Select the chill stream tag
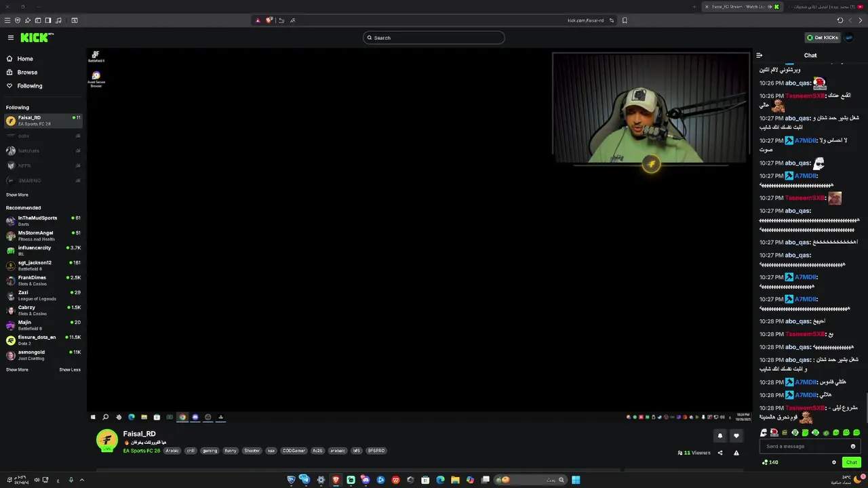This screenshot has height=488, width=868. coord(191,451)
